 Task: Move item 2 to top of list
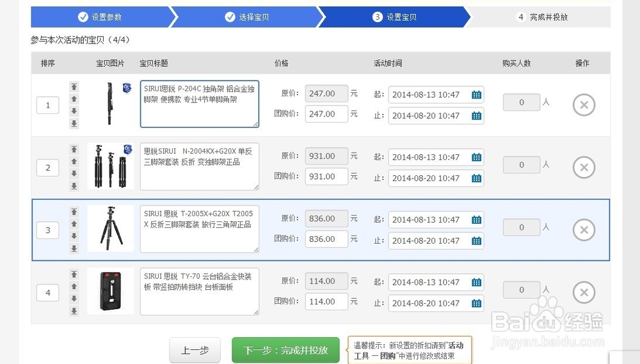coord(74,149)
